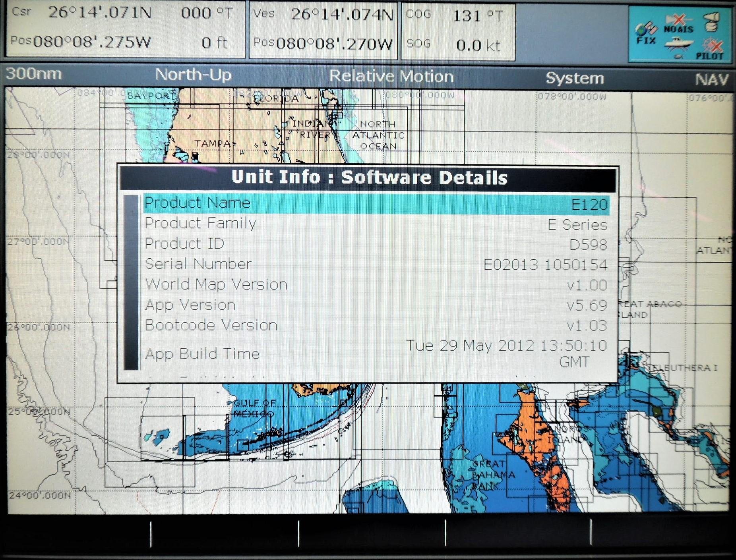Select the Product Name row

coord(376,204)
